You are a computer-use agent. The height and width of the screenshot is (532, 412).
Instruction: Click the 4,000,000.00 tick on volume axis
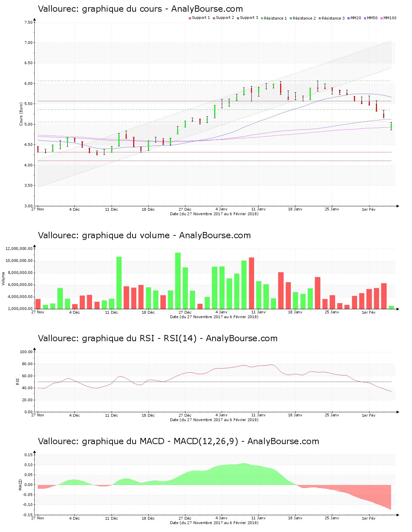coord(20,297)
